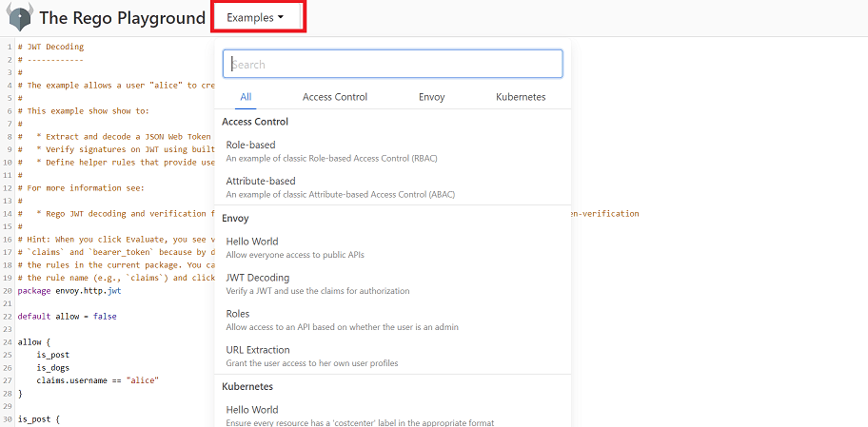868x427 pixels.
Task: Click the line number 22 gutter
Action: (8, 317)
